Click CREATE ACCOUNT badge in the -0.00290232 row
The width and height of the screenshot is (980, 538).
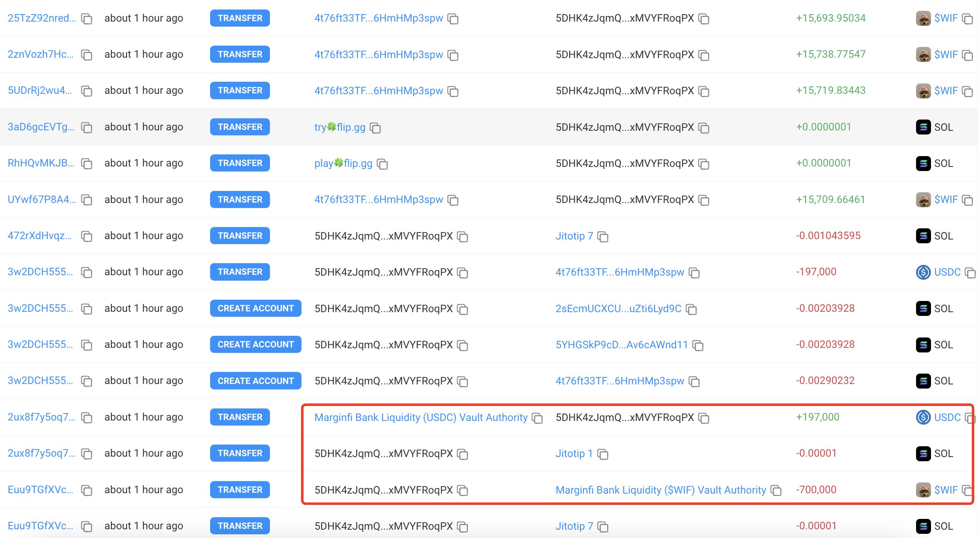click(256, 381)
